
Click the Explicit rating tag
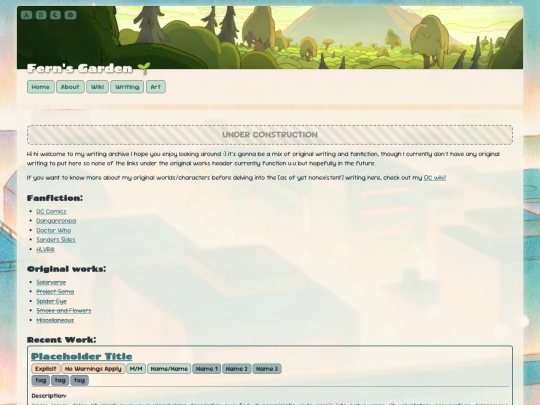46,369
